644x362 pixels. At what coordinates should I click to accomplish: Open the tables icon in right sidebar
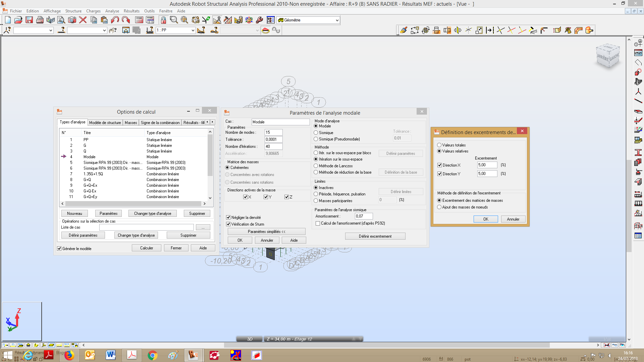tap(638, 236)
